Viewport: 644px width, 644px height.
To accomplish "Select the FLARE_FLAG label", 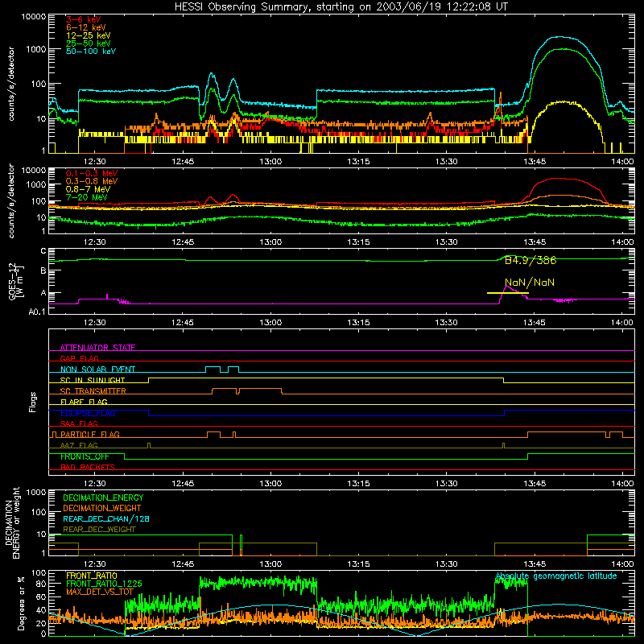I will click(x=84, y=402).
